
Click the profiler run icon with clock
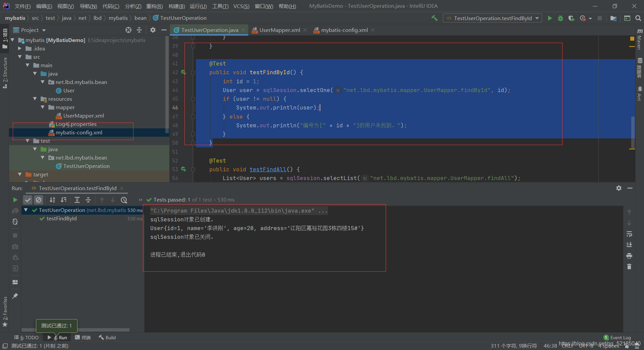[x=583, y=18]
